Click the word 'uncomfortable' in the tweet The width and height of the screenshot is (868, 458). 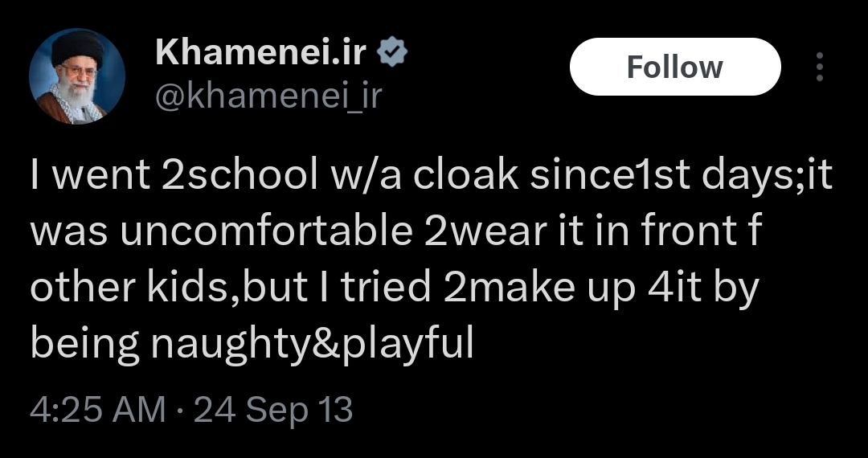[267, 231]
